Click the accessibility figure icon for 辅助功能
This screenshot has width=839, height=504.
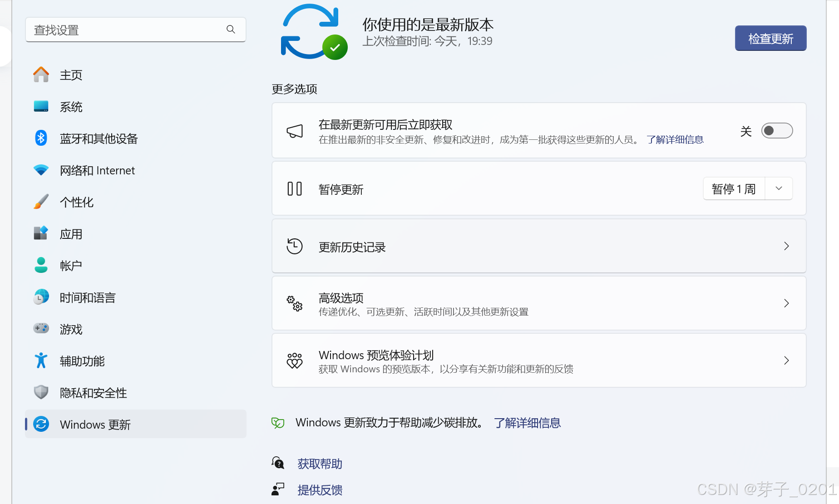[41, 361]
